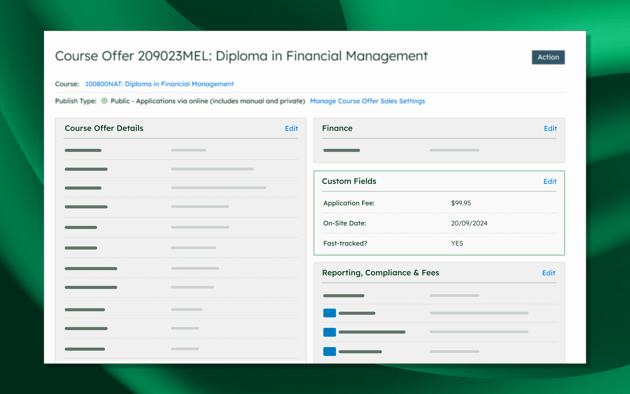Click the green public status dot icon
Screen dimensions: 630x394
pos(104,101)
